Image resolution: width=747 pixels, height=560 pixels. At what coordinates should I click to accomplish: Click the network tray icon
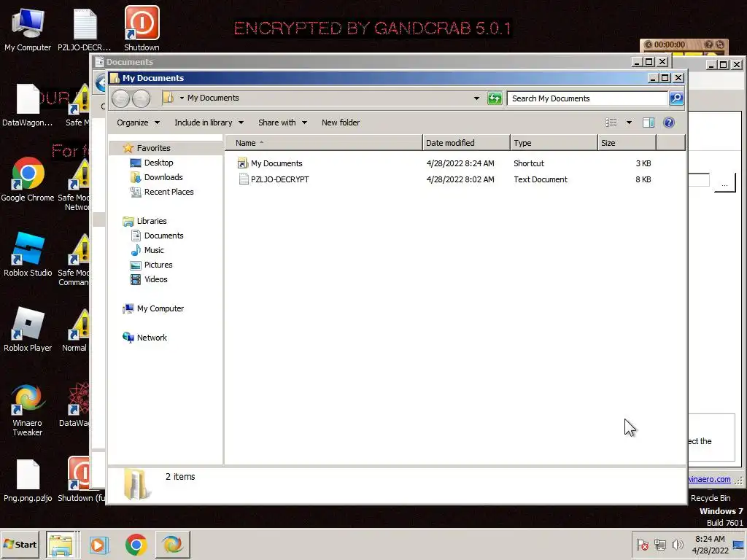click(659, 544)
